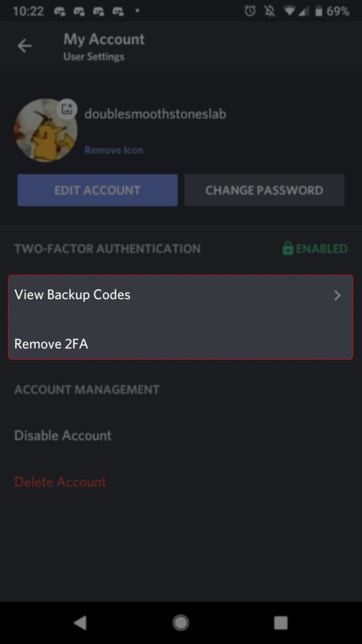Click the green lock icon beside ENABLED
This screenshot has width=362, height=644.
click(x=288, y=248)
